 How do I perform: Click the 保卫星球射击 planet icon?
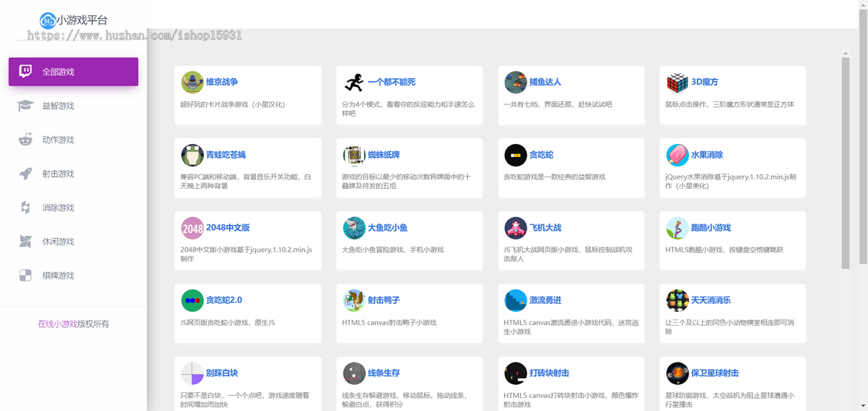(x=677, y=373)
